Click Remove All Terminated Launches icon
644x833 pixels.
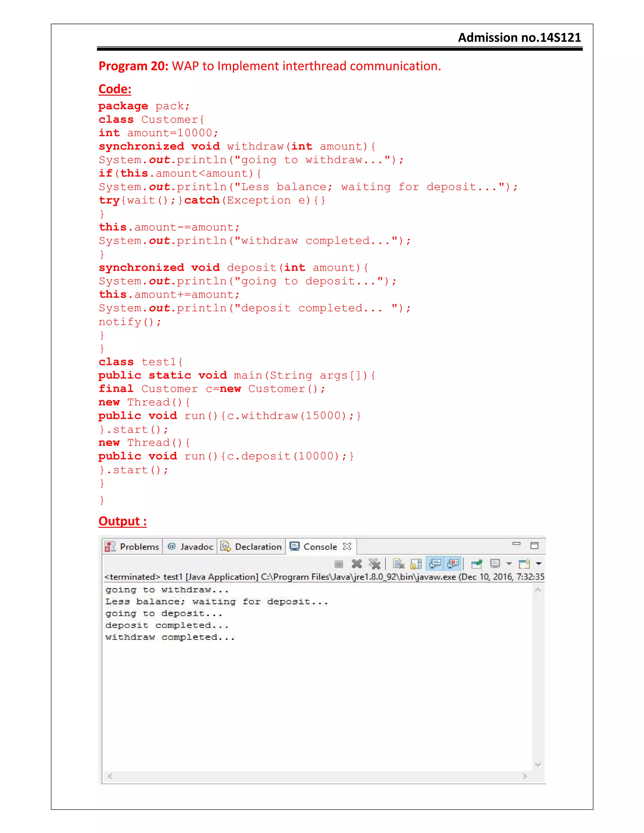[x=375, y=564]
